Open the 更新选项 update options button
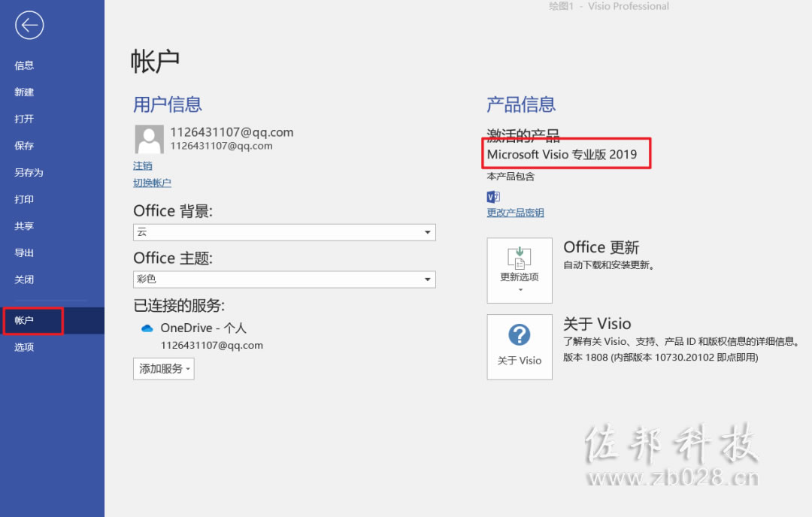This screenshot has height=517, width=812. [x=520, y=271]
